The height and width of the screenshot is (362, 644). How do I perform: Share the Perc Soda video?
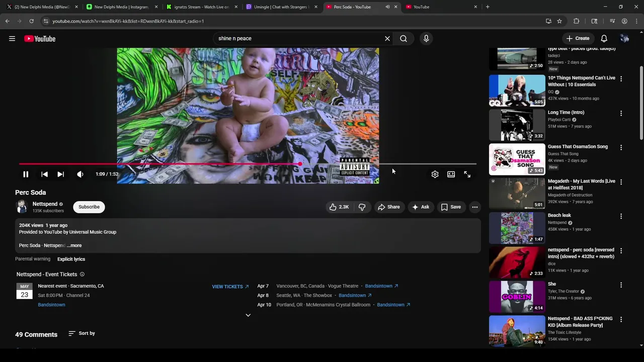pyautogui.click(x=389, y=207)
